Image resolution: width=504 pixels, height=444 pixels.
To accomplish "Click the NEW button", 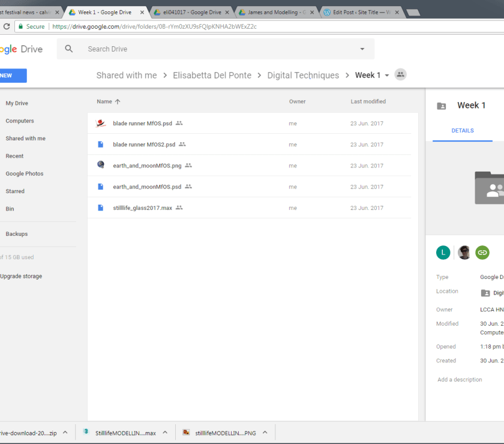I will coord(11,76).
